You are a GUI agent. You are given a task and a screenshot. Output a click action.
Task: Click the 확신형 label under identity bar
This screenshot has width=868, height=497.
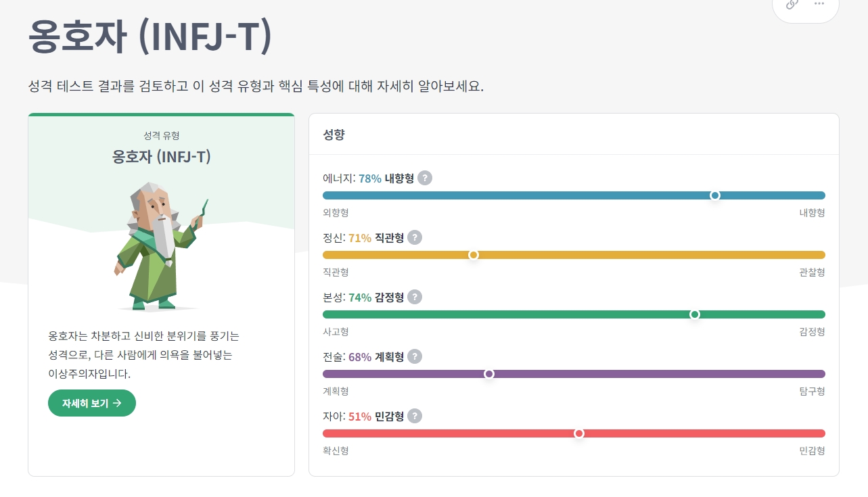[x=336, y=450]
